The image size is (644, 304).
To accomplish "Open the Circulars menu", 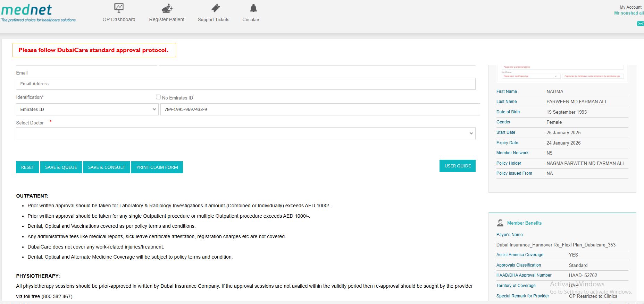I will point(251,19).
